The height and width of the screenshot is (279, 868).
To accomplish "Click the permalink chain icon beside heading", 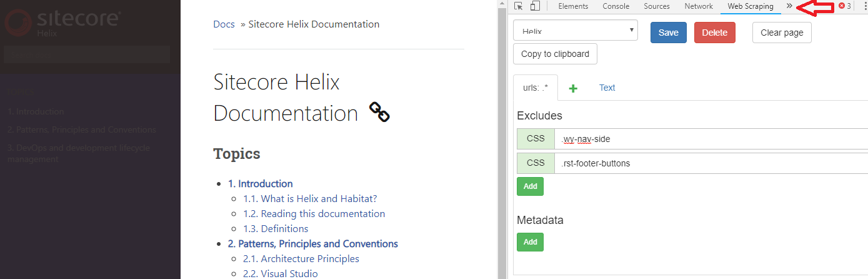I will (x=379, y=112).
